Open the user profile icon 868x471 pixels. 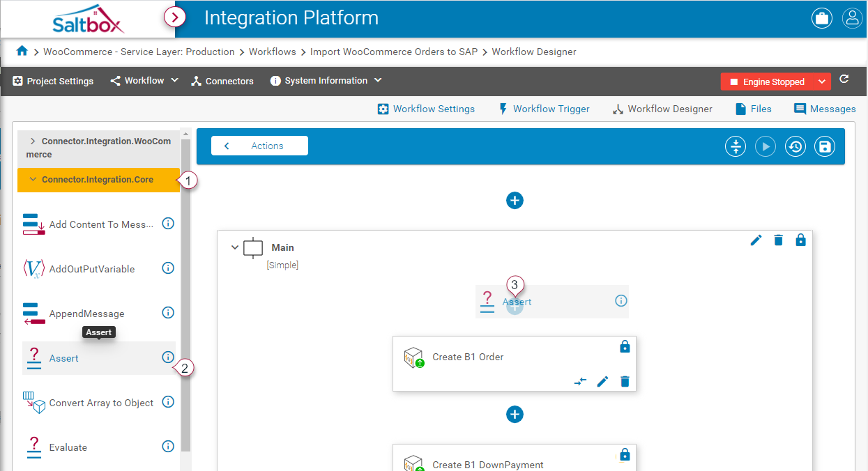(x=852, y=18)
